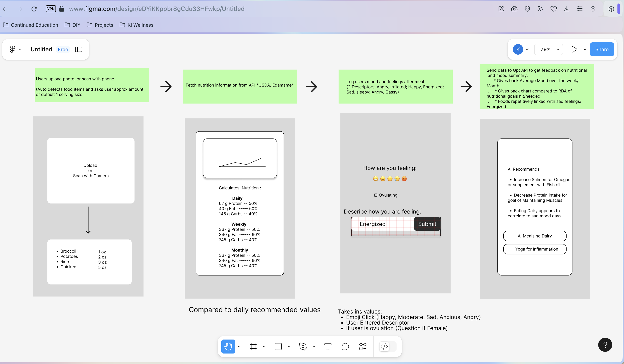Open the Projects bookmark folder
The image size is (624, 364).
(100, 25)
